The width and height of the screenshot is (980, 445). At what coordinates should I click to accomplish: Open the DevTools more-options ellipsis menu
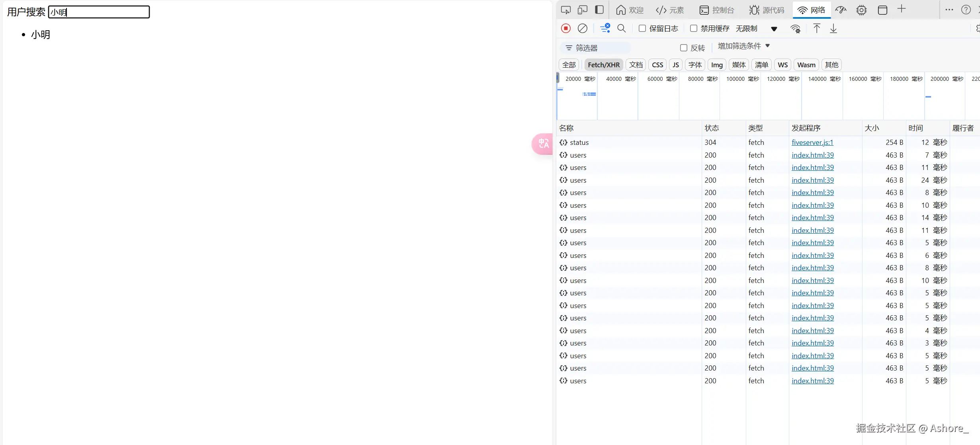point(949,10)
